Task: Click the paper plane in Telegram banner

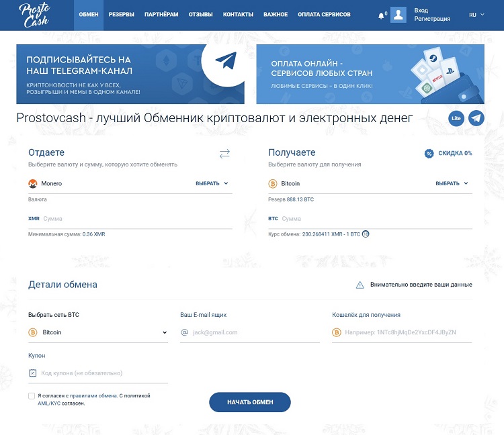Action: (x=226, y=60)
